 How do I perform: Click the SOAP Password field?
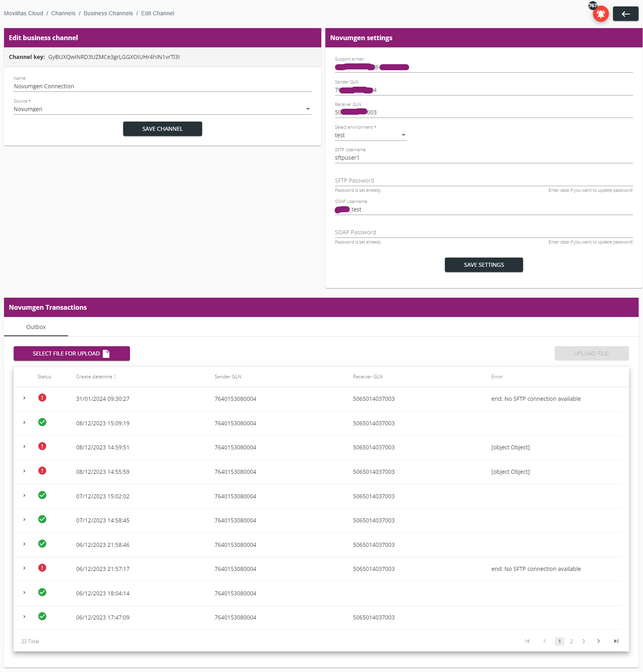tap(484, 232)
